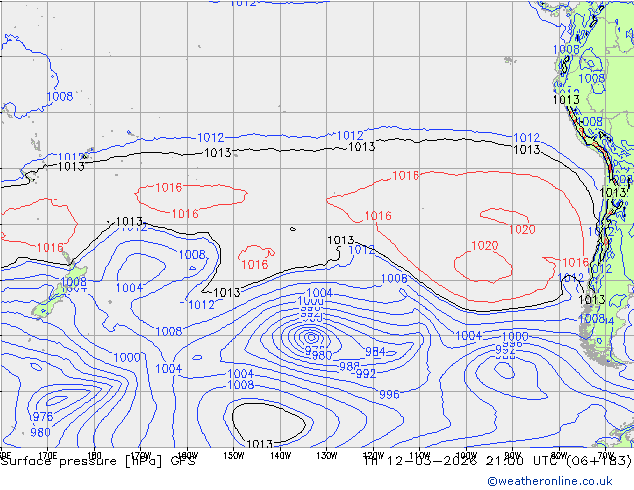The width and height of the screenshot is (634, 490).
Task: Select the 110W longitude label
Action: pyautogui.click(x=420, y=456)
